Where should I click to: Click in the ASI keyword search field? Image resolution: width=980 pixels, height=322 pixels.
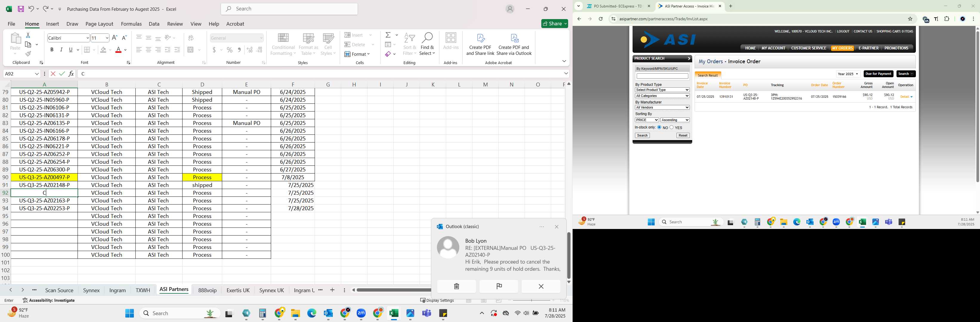click(x=662, y=76)
